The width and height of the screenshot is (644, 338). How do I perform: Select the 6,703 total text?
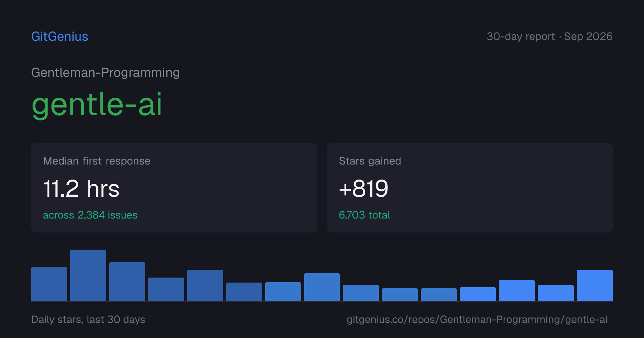[364, 215]
